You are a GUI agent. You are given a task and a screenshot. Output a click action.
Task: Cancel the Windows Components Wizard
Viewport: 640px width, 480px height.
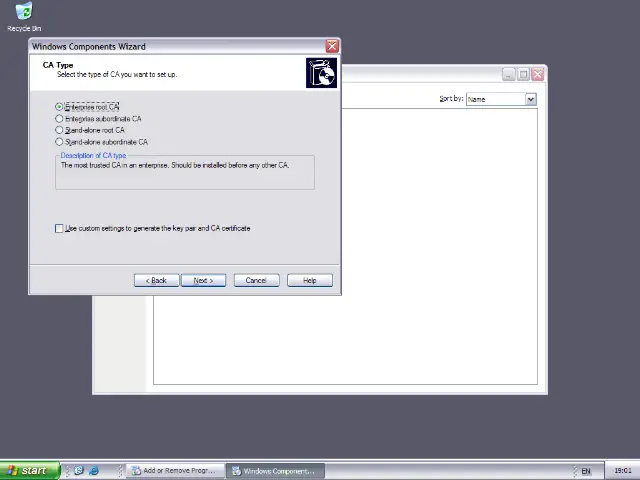256,280
